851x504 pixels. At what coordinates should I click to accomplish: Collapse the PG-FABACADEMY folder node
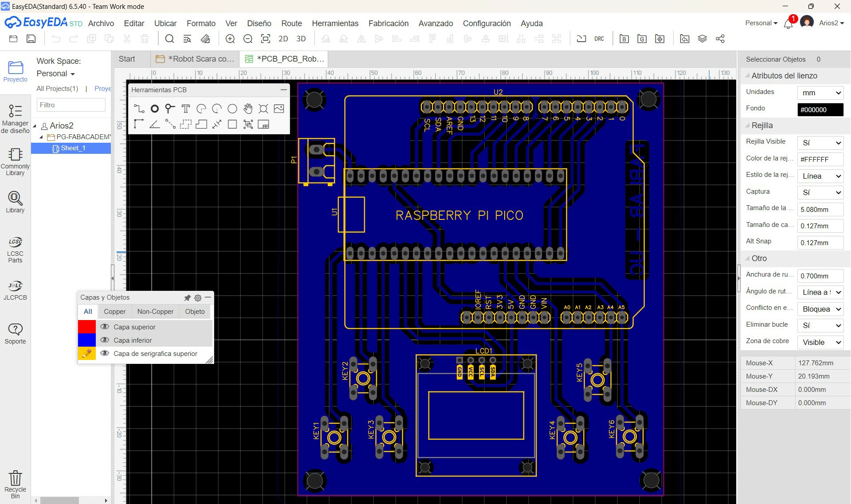[42, 137]
